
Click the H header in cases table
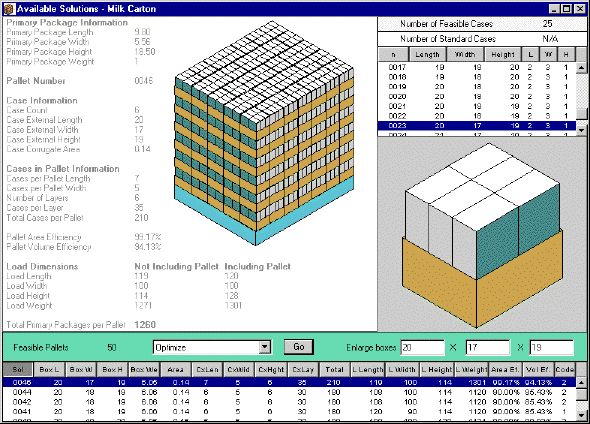[x=566, y=55]
